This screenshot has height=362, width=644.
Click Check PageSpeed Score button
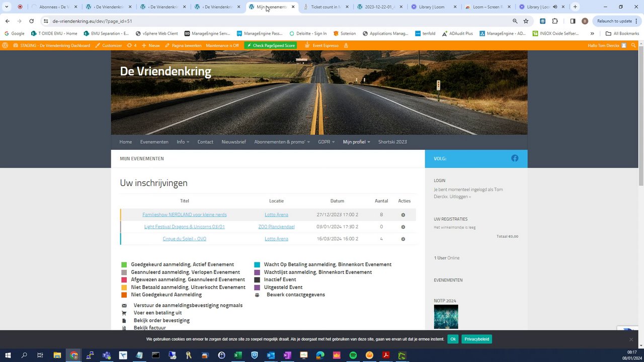pyautogui.click(x=271, y=45)
